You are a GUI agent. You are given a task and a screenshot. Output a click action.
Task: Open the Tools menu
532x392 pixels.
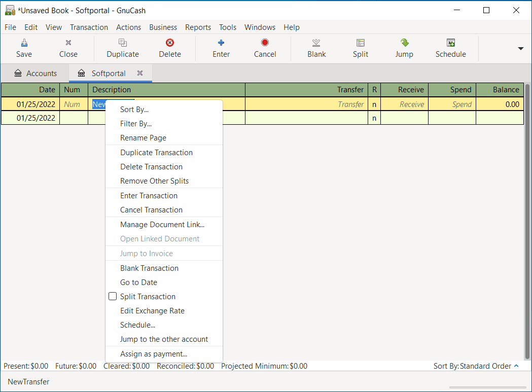point(227,27)
